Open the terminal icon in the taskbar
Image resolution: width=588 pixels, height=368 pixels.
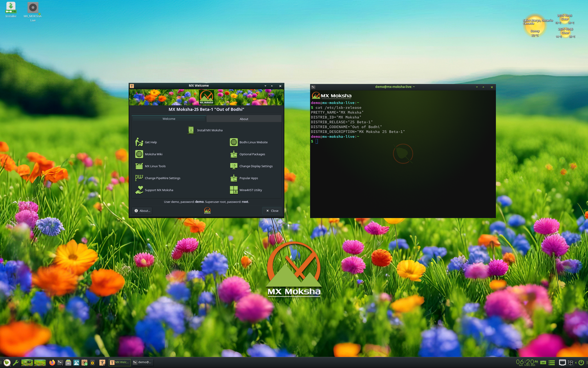point(60,362)
